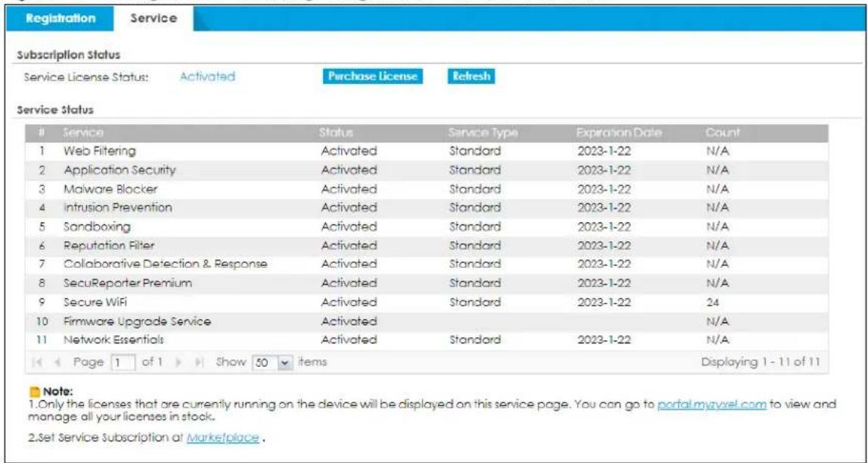Image resolution: width=868 pixels, height=463 pixels.
Task: Select the SecuReporter Premium row
Action: tap(426, 283)
